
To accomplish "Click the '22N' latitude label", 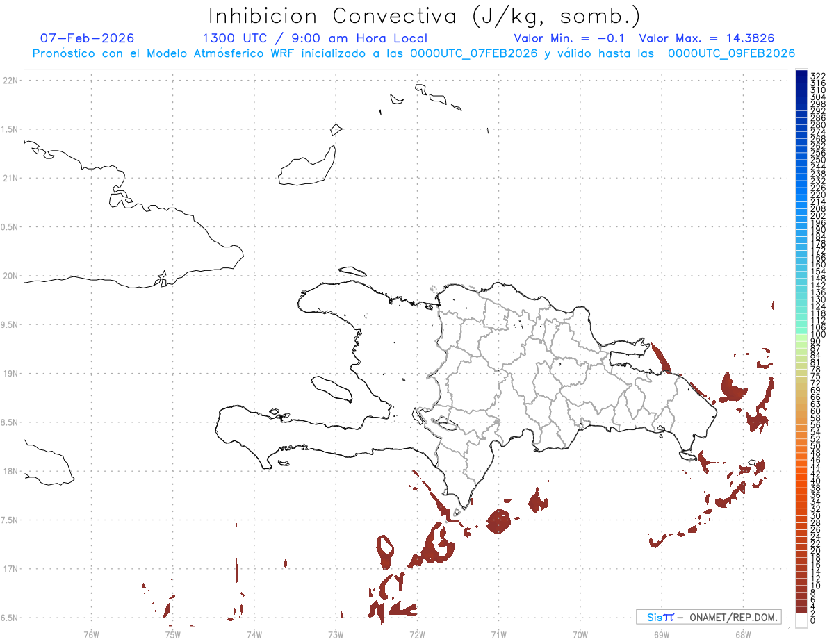I will coord(10,81).
